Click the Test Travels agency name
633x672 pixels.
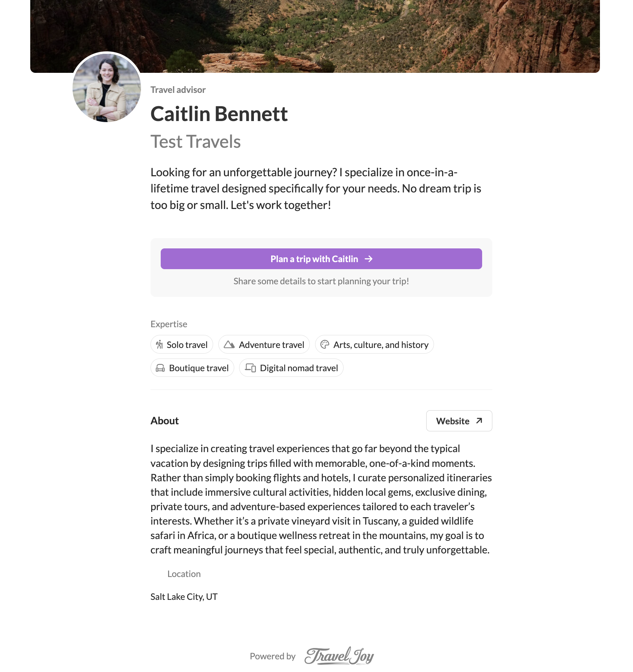click(196, 142)
